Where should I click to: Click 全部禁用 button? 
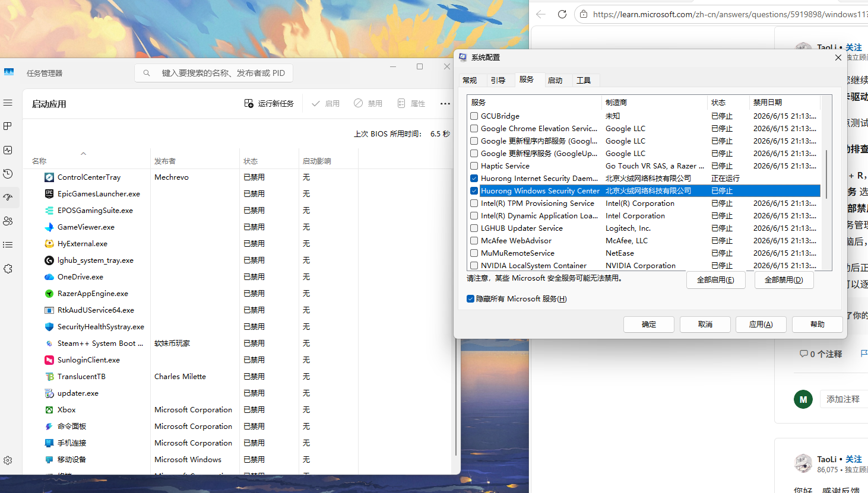pyautogui.click(x=784, y=280)
